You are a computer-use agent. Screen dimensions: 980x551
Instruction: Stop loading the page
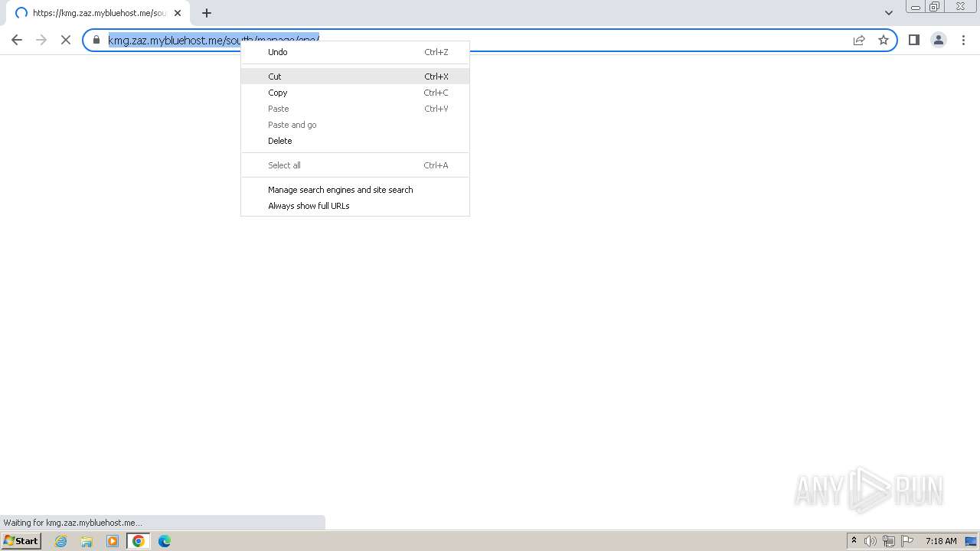click(x=66, y=40)
